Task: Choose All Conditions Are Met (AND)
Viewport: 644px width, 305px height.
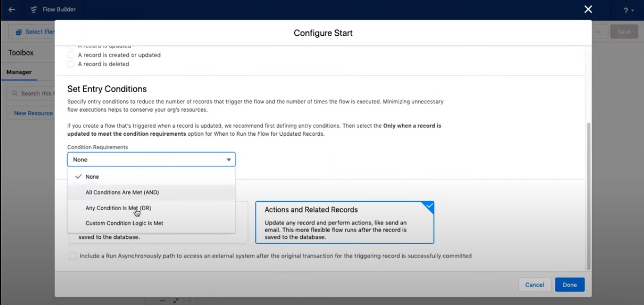Action: [151, 192]
